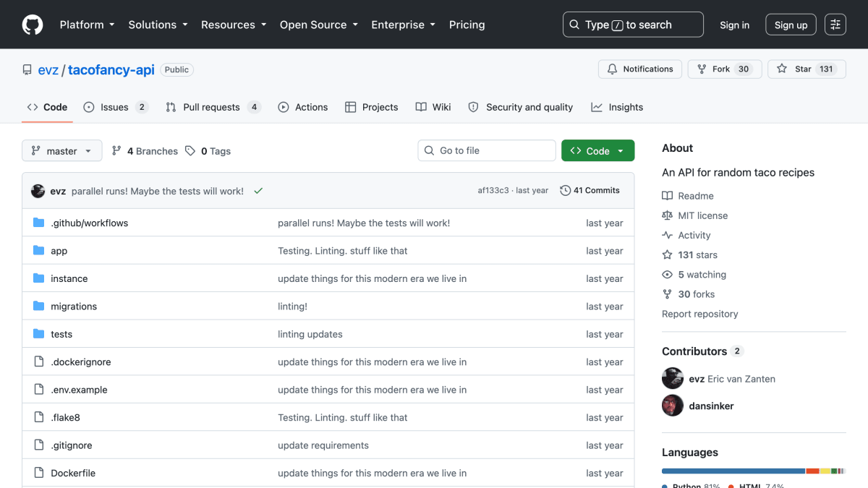The width and height of the screenshot is (868, 488).
Task: Click the folder icon for app
Action: [x=39, y=251]
